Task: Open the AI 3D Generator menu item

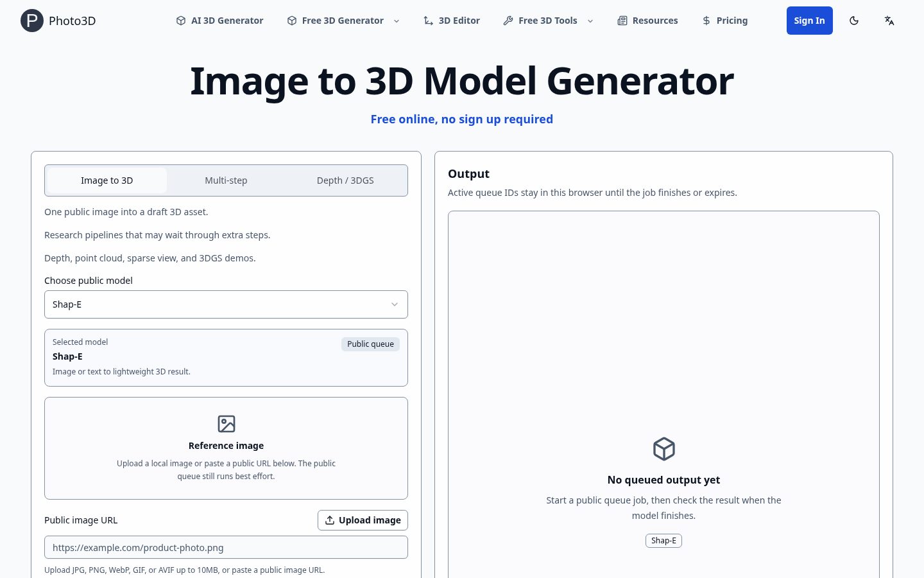Action: (x=219, y=21)
